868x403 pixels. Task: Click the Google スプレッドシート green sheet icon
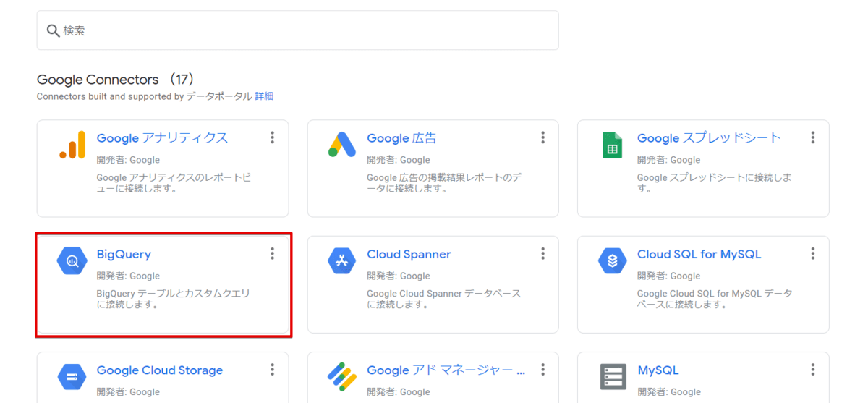(x=612, y=145)
